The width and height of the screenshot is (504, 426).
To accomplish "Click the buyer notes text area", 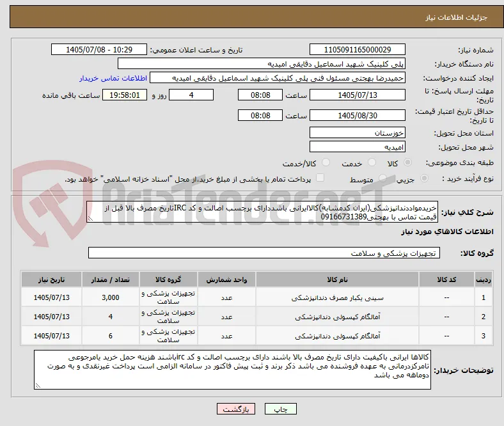I will click(232, 370).
